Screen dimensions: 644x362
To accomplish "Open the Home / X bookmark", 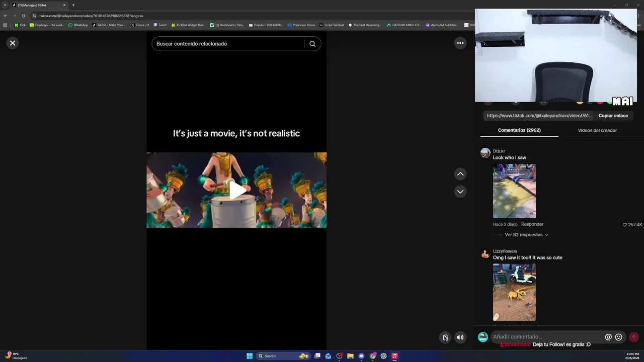I will coord(140,25).
